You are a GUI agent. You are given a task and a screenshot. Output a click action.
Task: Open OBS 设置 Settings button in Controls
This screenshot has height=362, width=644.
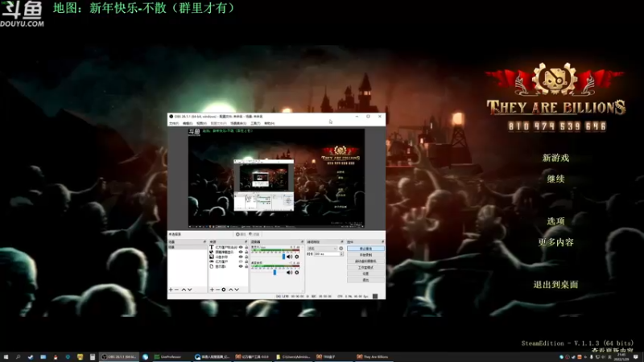click(365, 274)
